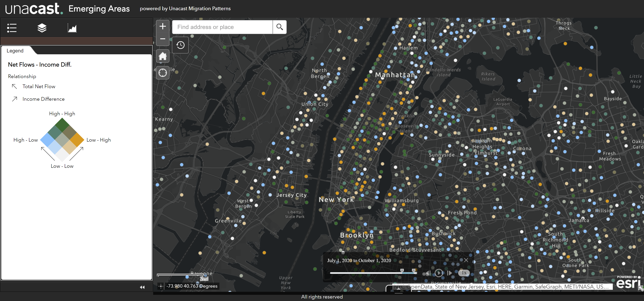Click the Brooklyn map label

357,235
